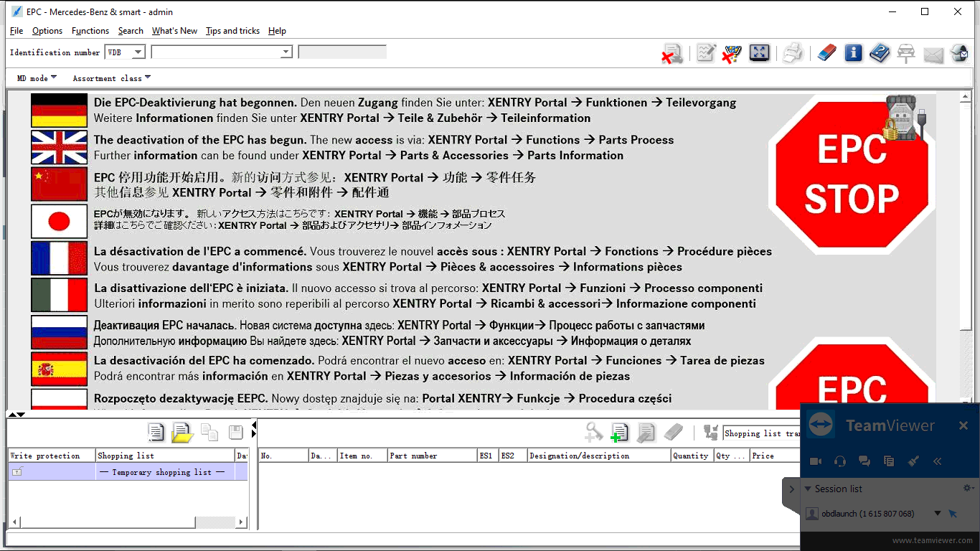Collapse the TeamViewer Session list section
This screenshot has width=980, height=551.
(809, 489)
